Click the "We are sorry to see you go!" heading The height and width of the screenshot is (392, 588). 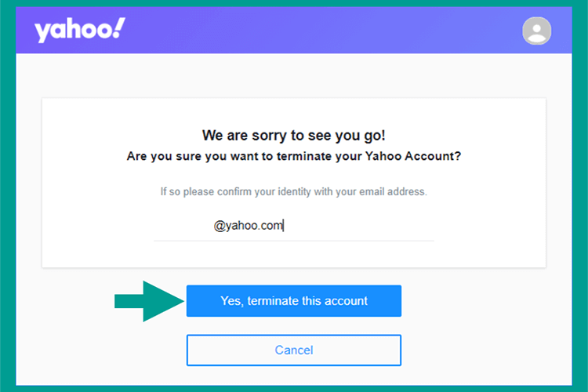[294, 136]
